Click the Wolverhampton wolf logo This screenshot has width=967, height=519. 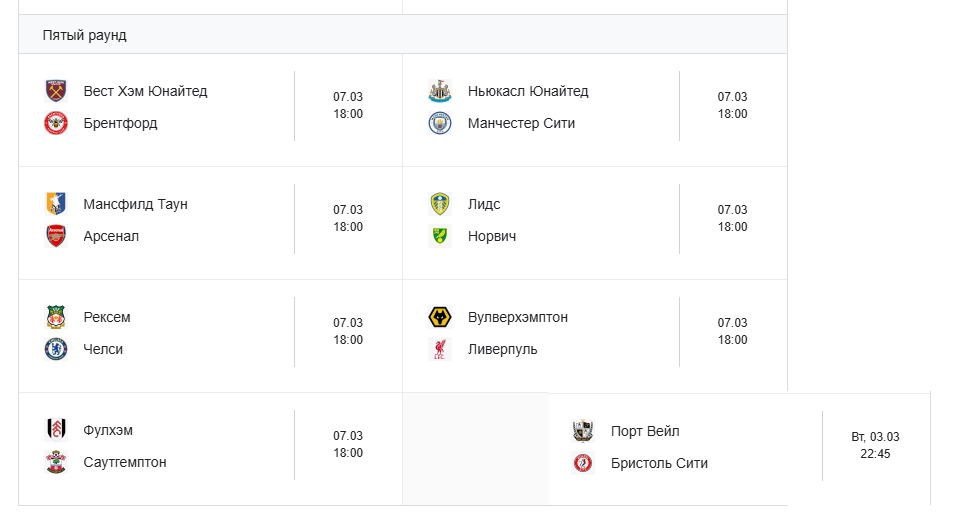[440, 317]
